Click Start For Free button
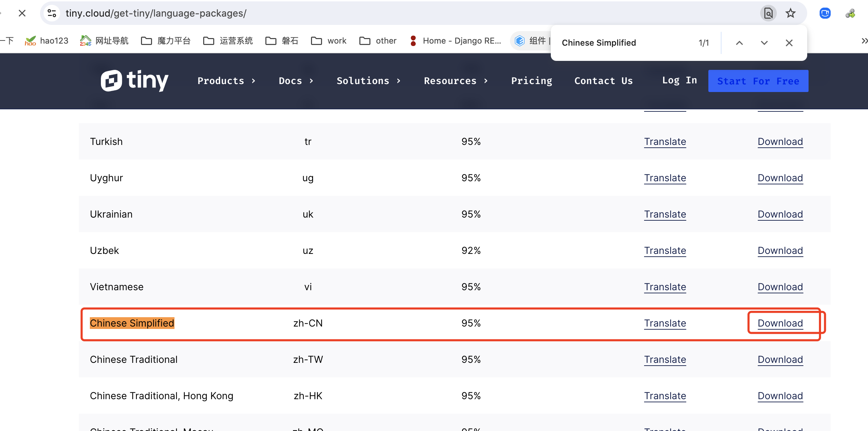868x431 pixels. point(758,81)
